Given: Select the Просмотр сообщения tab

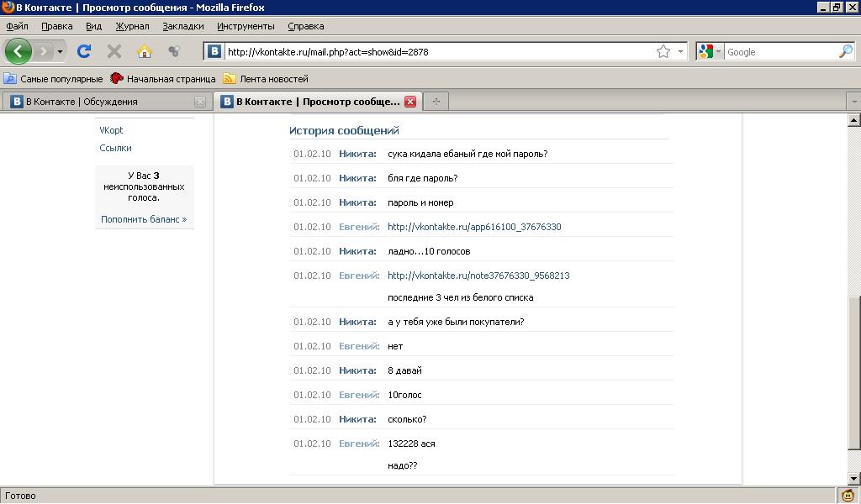Looking at the screenshot, I should point(317,102).
